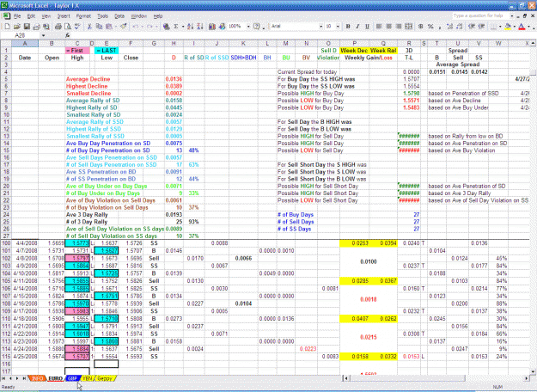Jump to first sheet tab arrow
The image size is (537, 392).
coord(4,378)
